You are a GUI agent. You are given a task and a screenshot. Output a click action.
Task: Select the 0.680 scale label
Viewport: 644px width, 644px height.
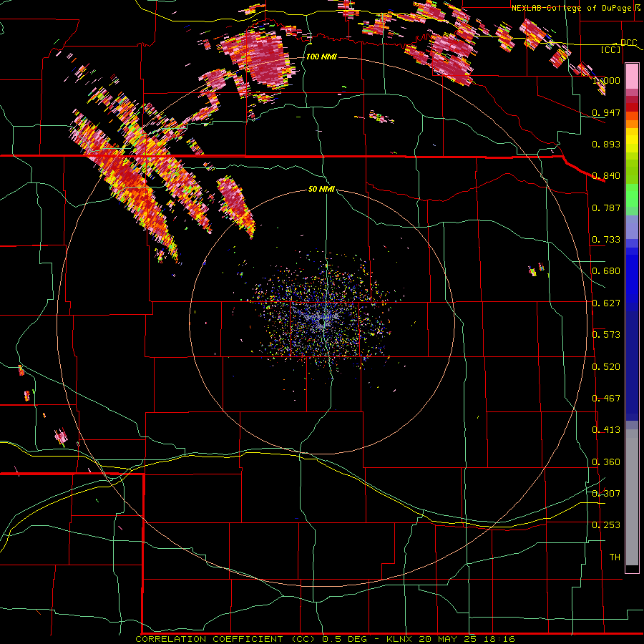pyautogui.click(x=606, y=271)
